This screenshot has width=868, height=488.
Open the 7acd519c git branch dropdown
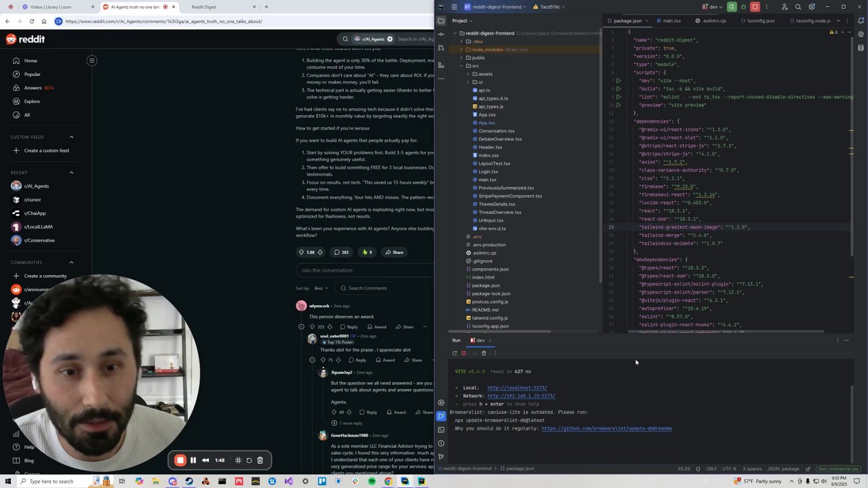click(x=549, y=7)
